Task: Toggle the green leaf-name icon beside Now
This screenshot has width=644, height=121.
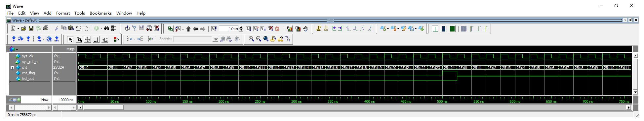Action: click(19, 99)
